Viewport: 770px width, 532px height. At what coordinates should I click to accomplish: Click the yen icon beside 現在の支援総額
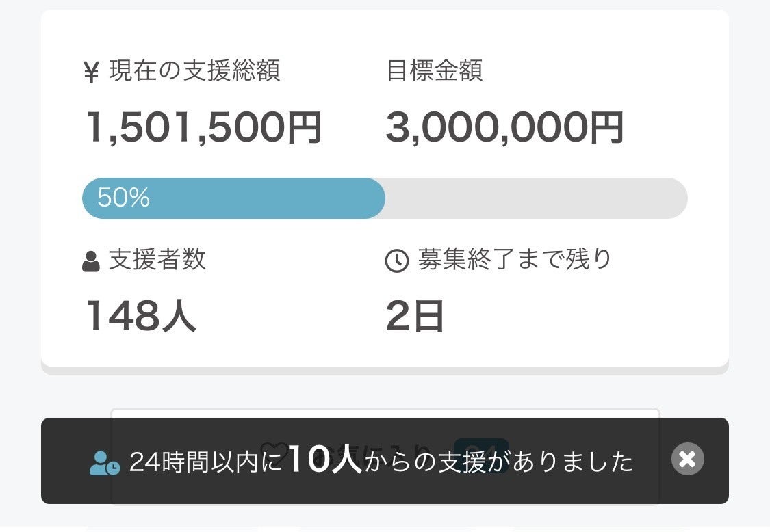[91, 72]
